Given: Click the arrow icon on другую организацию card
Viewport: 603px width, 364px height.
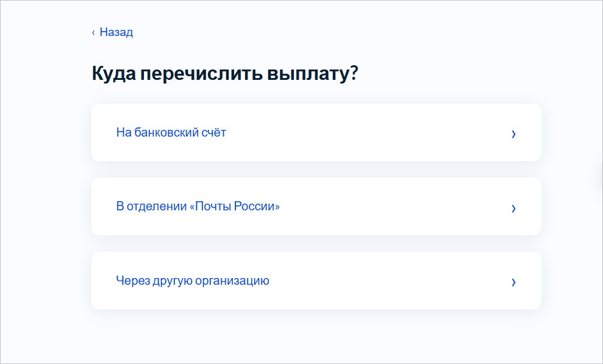Looking at the screenshot, I should pos(513,282).
